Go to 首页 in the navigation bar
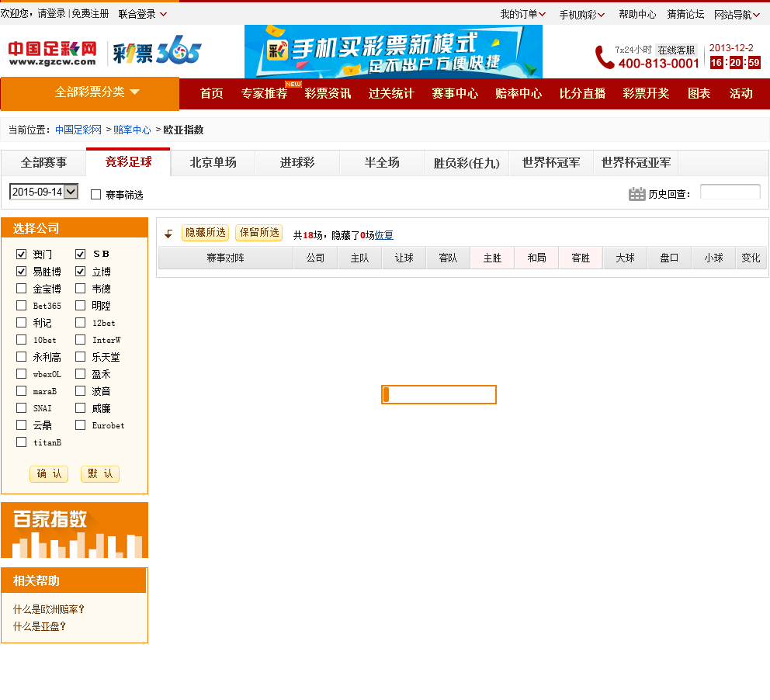 click(212, 93)
